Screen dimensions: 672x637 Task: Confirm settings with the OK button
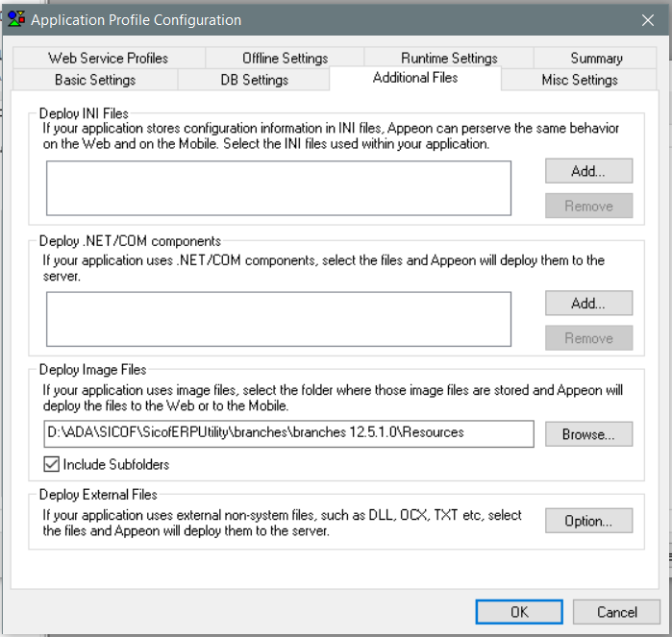(x=519, y=612)
